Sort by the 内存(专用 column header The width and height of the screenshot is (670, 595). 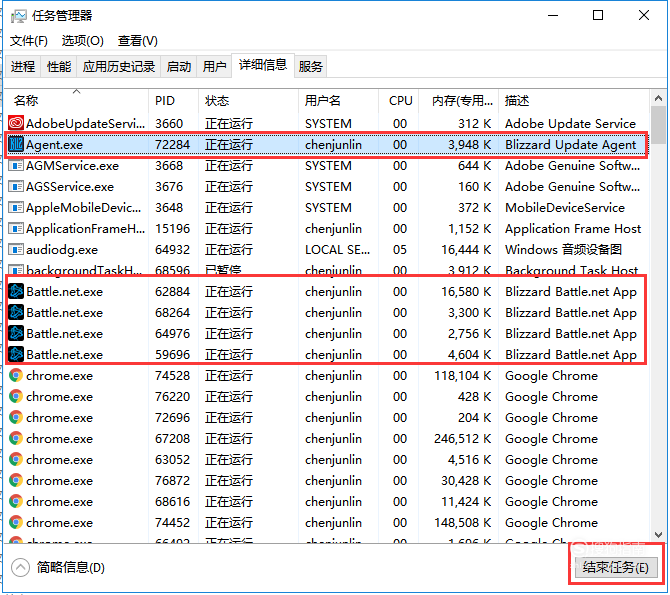click(x=458, y=100)
